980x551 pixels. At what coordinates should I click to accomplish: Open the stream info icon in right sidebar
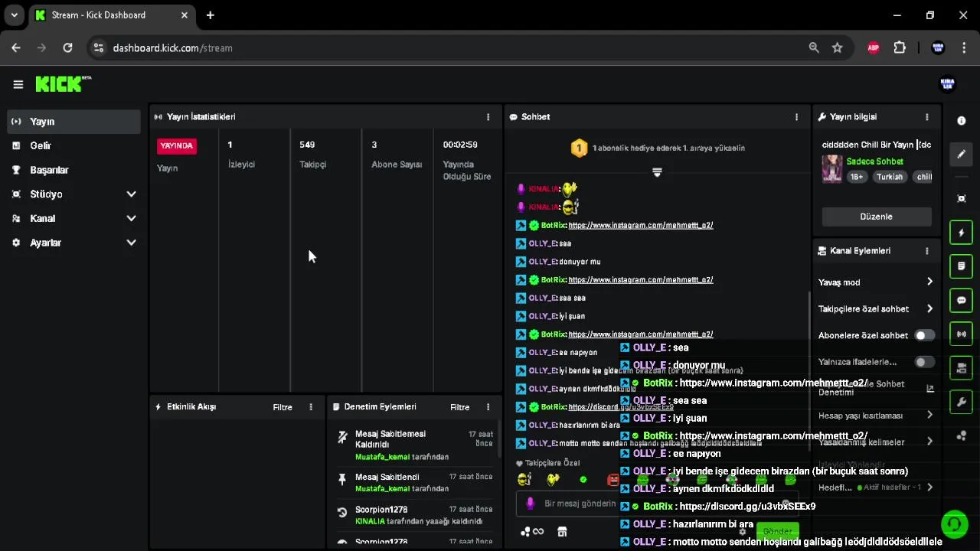(962, 121)
